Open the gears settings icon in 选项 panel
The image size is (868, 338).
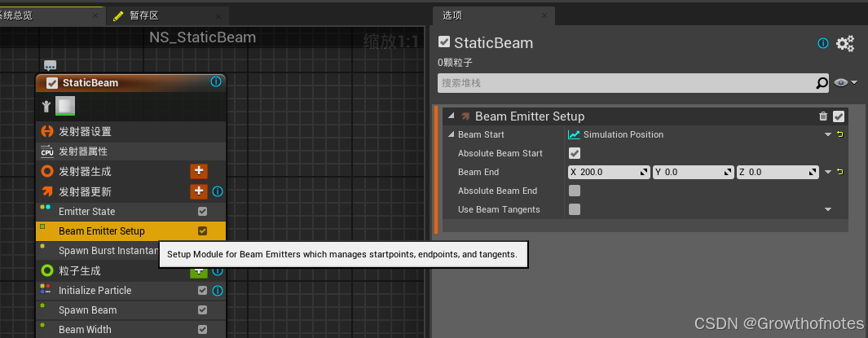845,43
